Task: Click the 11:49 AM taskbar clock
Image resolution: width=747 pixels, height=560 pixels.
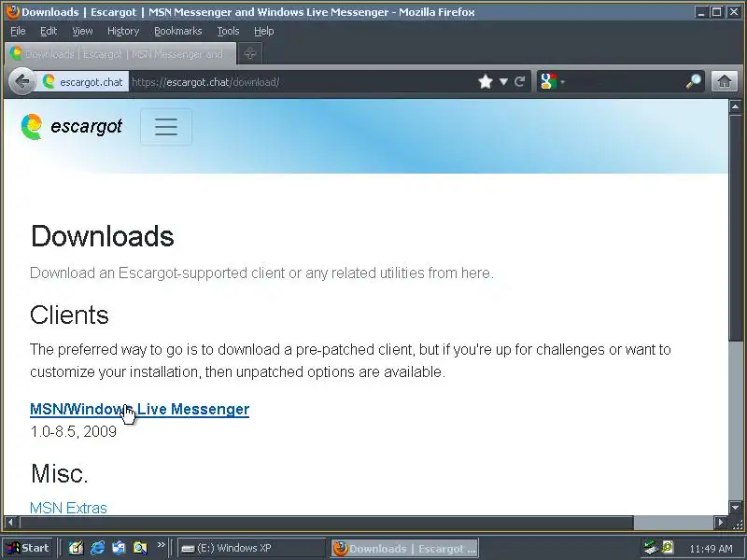Action: point(711,549)
